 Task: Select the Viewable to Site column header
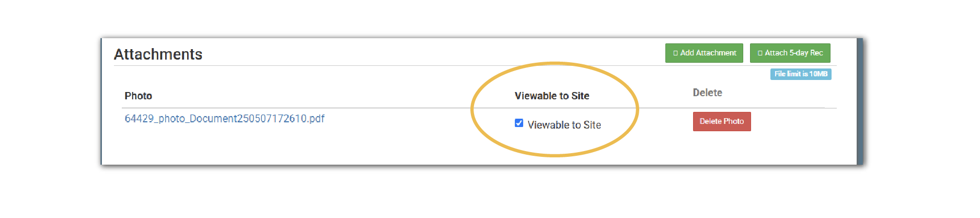[x=551, y=96]
